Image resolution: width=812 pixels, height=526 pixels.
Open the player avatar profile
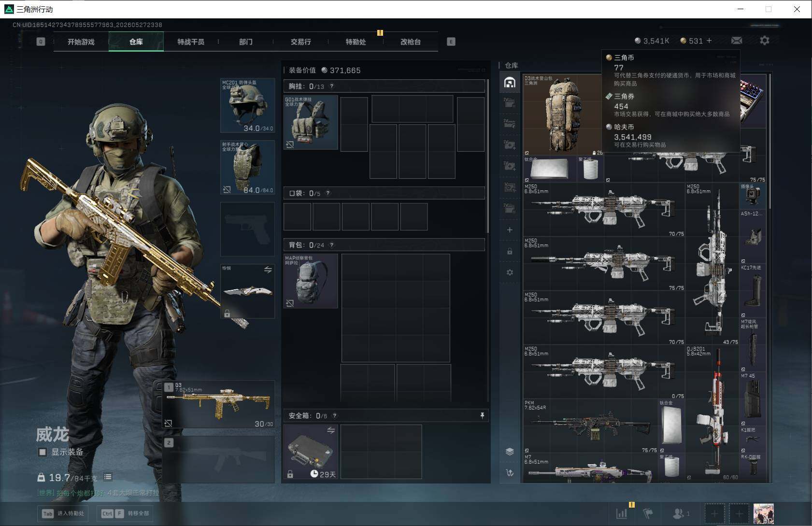pos(764,513)
